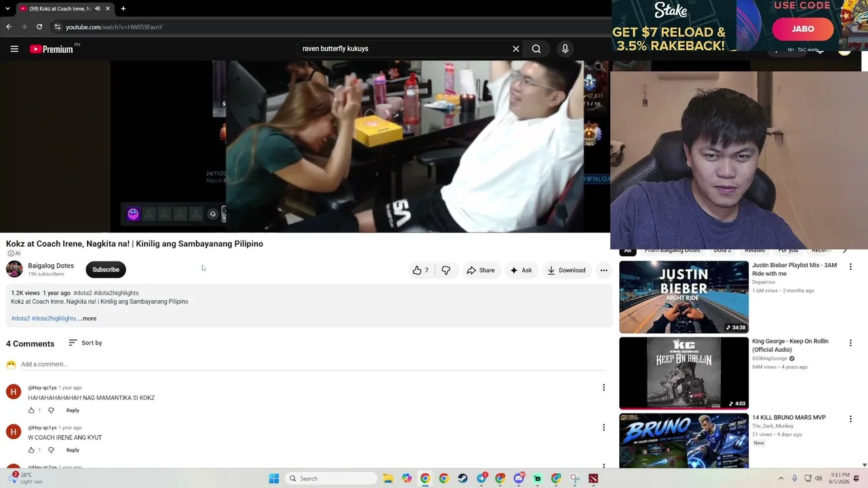Open the Sort by comments dropdown
This screenshot has height=488, width=868.
[85, 343]
